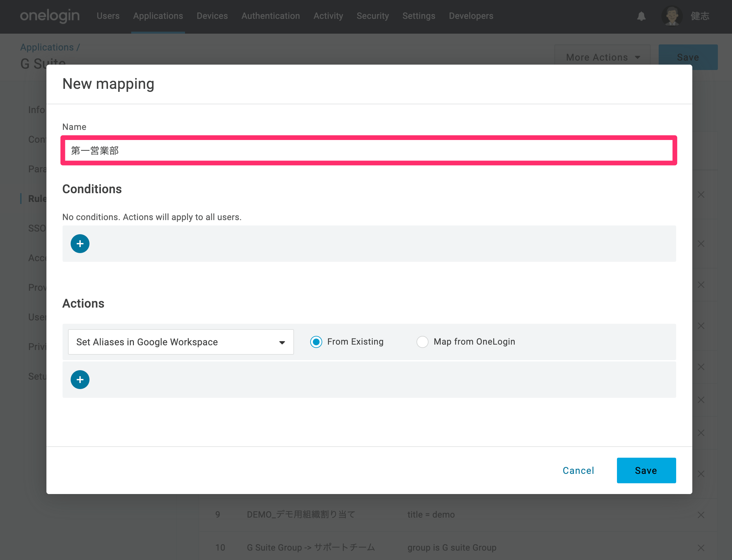Open the Authentication menu
The image size is (732, 560).
click(x=271, y=16)
